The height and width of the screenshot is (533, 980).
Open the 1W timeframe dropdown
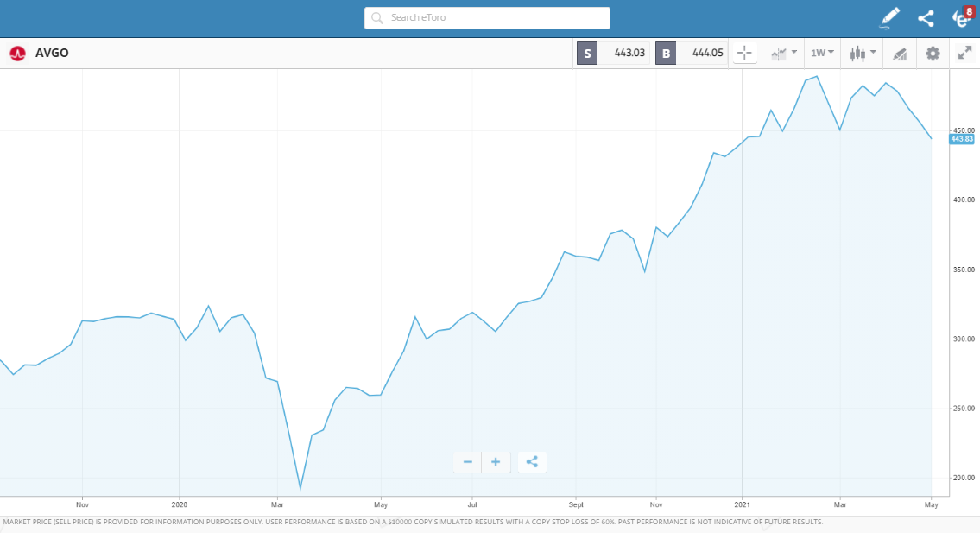(x=820, y=53)
